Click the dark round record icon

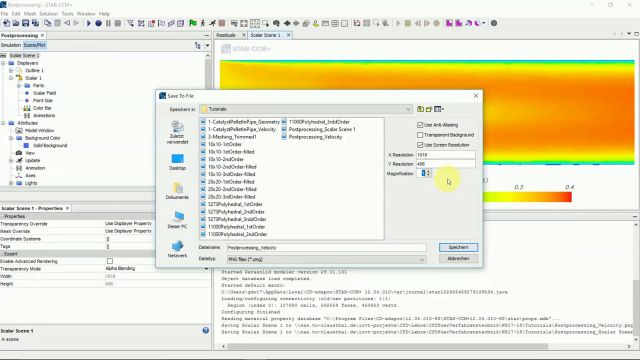pos(494,23)
